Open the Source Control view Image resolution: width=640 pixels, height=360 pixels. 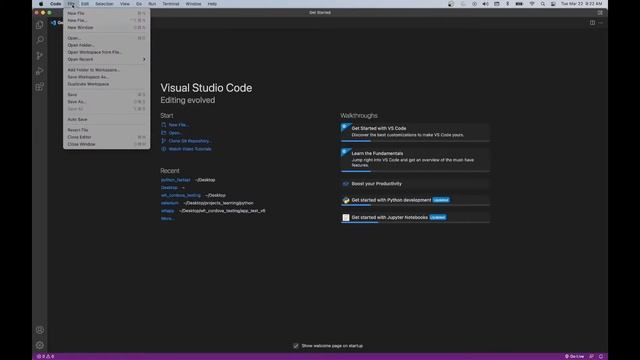coord(40,56)
